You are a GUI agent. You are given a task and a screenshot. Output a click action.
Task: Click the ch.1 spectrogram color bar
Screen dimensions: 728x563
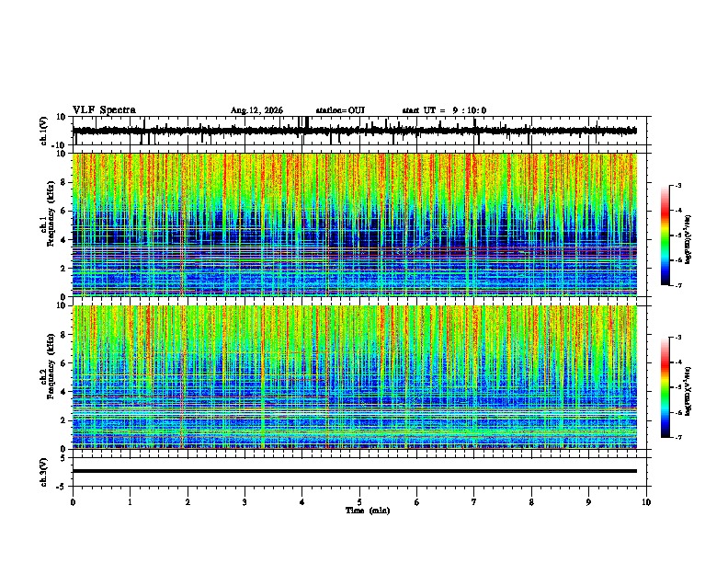[665, 236]
